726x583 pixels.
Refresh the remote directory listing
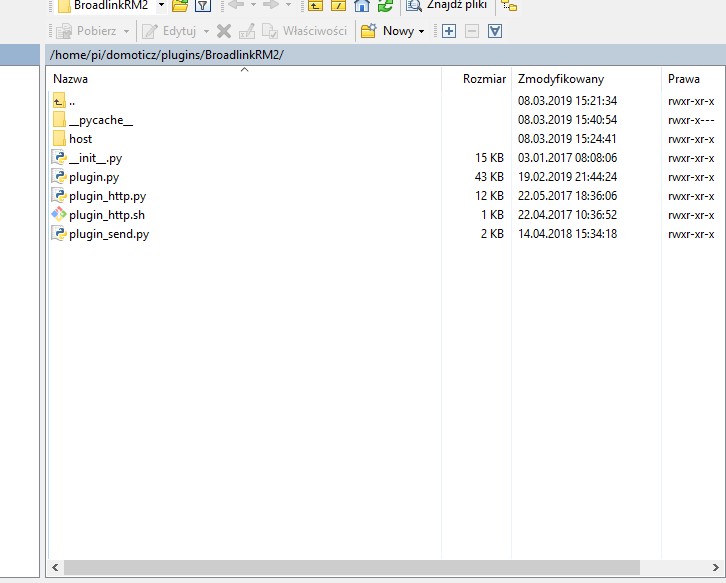(x=385, y=6)
